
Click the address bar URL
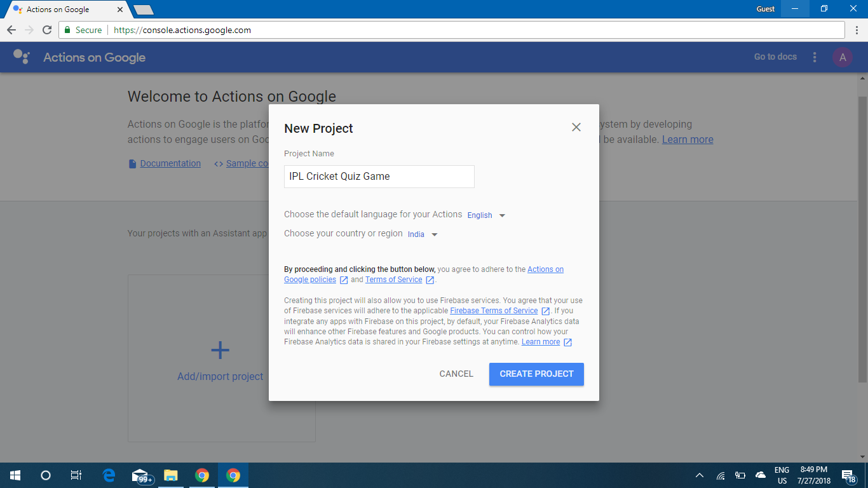pos(182,30)
